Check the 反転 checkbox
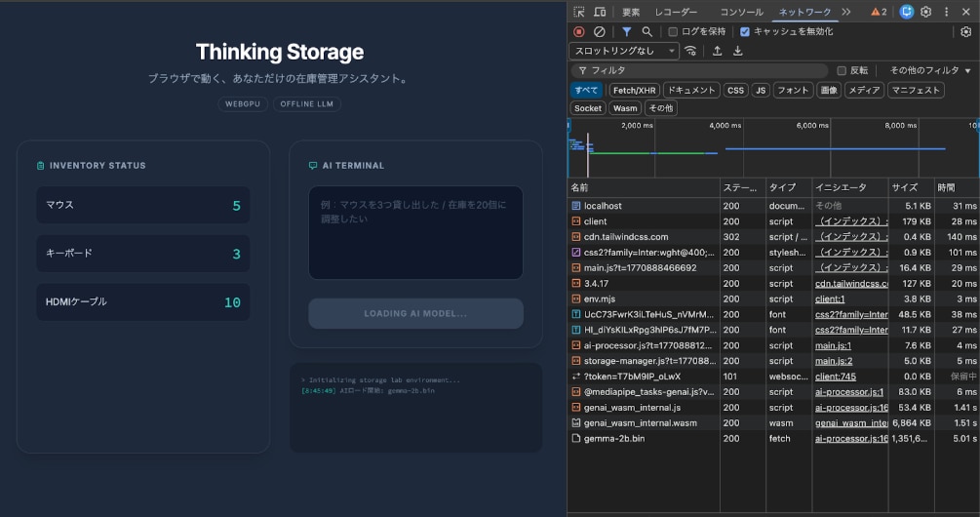This screenshot has width=980, height=517. [842, 70]
